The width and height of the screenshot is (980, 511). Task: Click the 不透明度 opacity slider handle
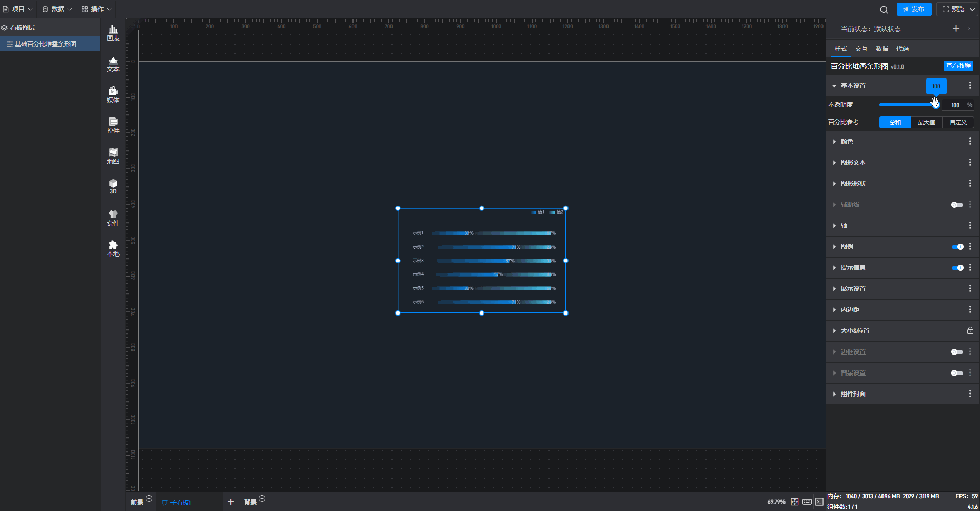(935, 105)
